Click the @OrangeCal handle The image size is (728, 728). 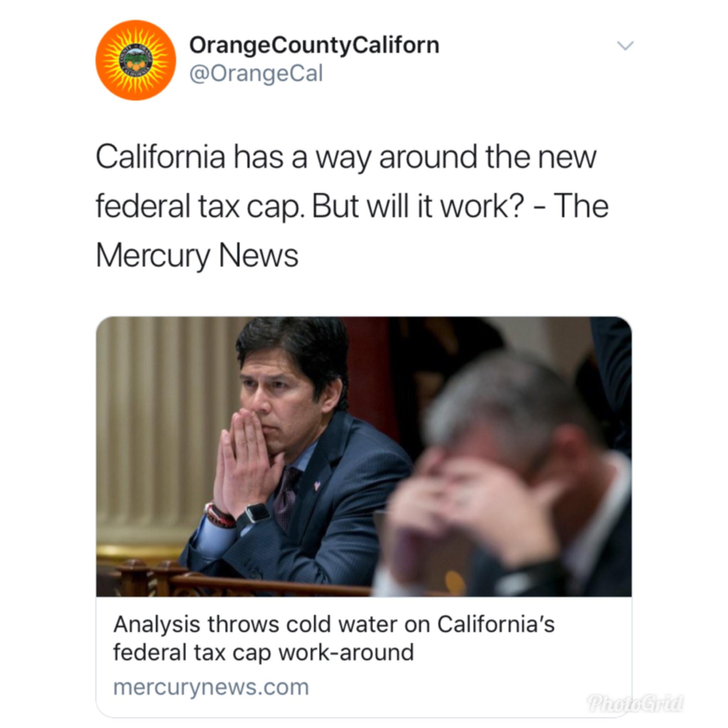point(256,74)
